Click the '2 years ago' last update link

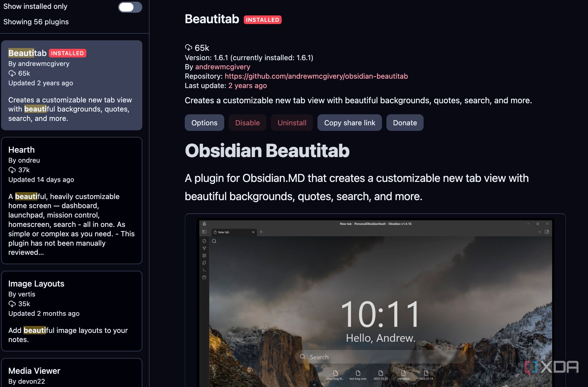(247, 86)
